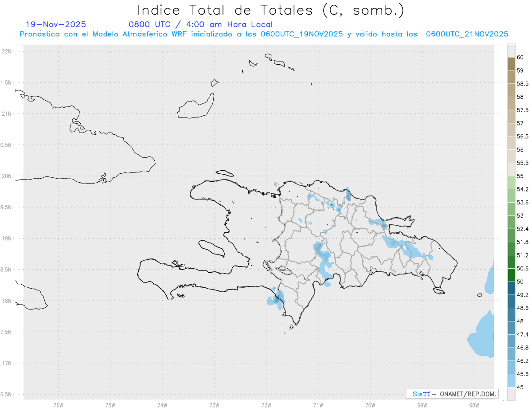
Task: Click the colorbar label '60'
Action: (520, 57)
